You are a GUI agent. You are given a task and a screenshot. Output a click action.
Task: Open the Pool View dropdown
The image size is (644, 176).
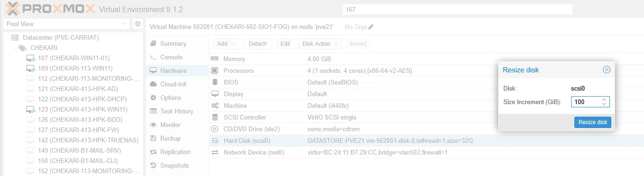[x=66, y=24]
